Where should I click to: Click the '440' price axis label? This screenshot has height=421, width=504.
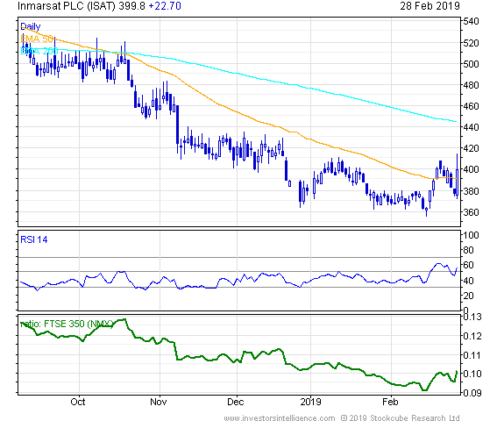(x=472, y=127)
